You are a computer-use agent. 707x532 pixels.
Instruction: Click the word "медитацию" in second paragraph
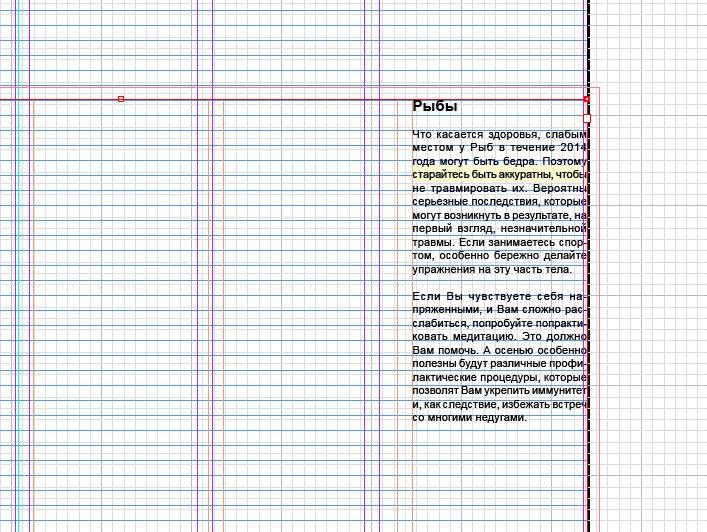click(x=485, y=337)
